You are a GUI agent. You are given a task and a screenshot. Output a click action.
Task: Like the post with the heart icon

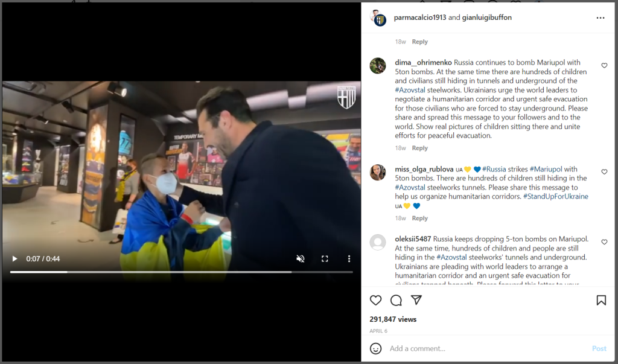[x=375, y=300]
